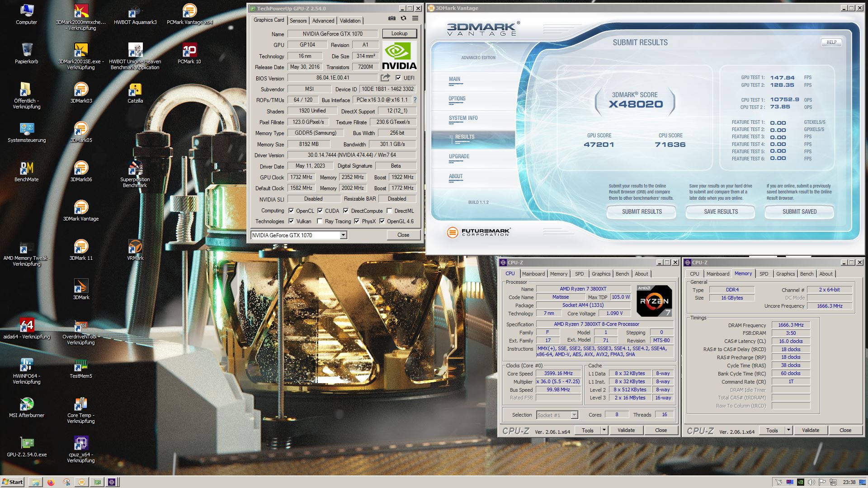
Task: Select the PCMark 10 desktop icon
Action: pos(189,53)
